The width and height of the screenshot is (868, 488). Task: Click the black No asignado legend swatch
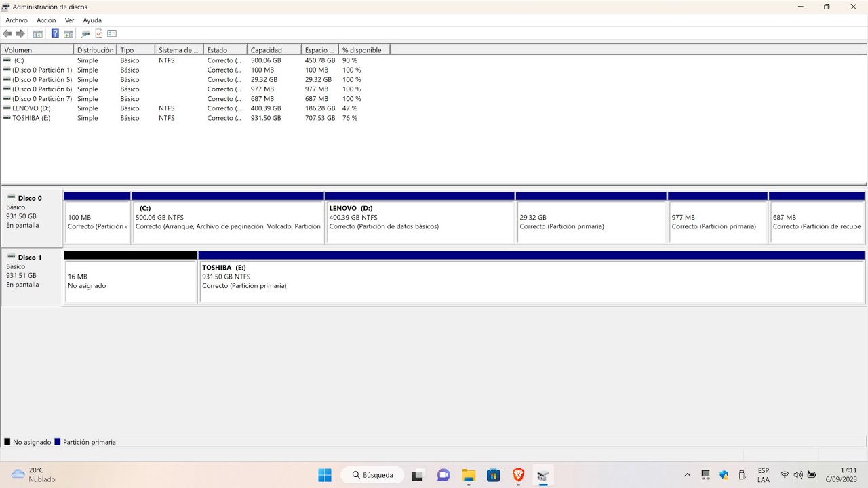click(x=7, y=442)
